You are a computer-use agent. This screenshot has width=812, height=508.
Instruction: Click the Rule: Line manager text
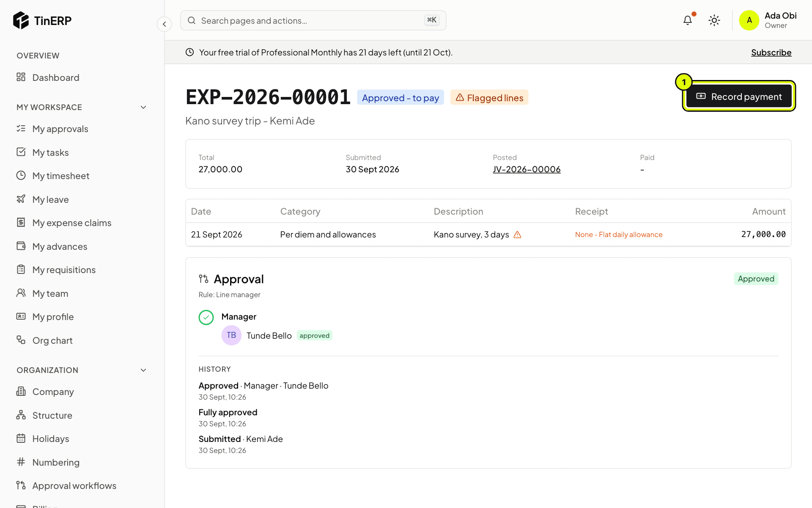coord(229,295)
